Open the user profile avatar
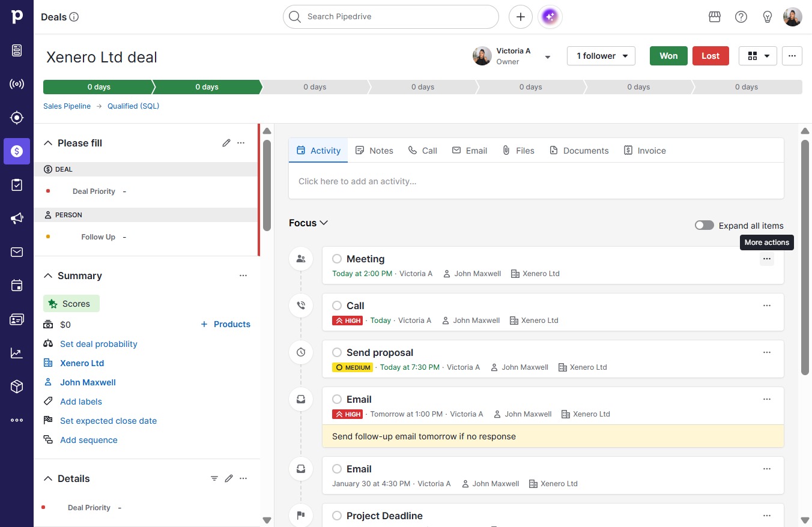This screenshot has height=527, width=812. tap(793, 17)
